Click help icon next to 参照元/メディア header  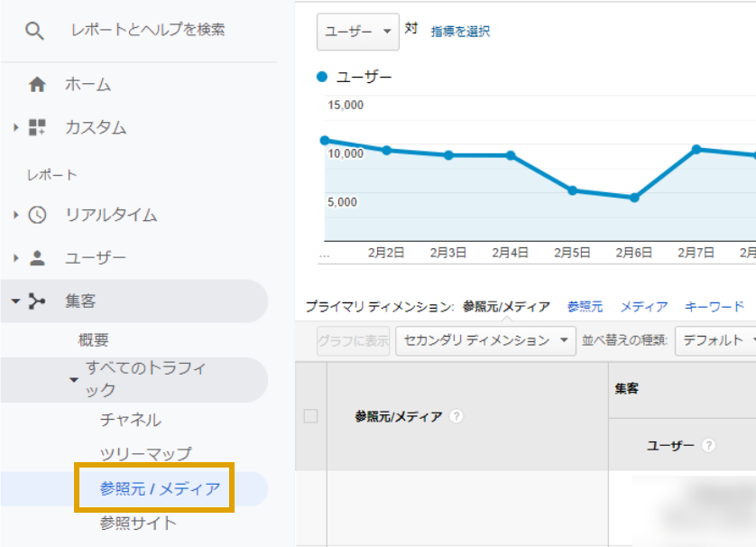click(456, 416)
